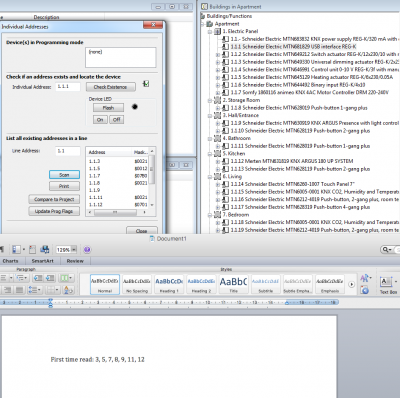Click the address list horizontal scrollbar
Screen dimensions: 400x398
point(116,212)
